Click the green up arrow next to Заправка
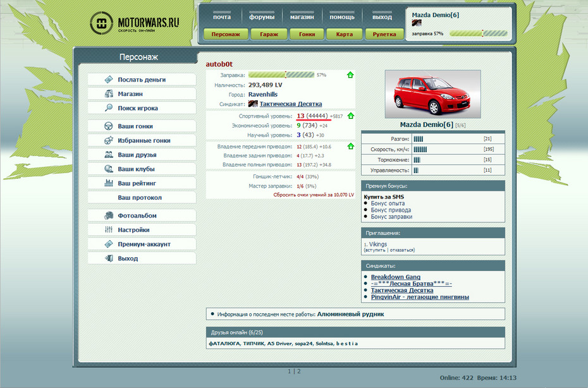 click(350, 75)
